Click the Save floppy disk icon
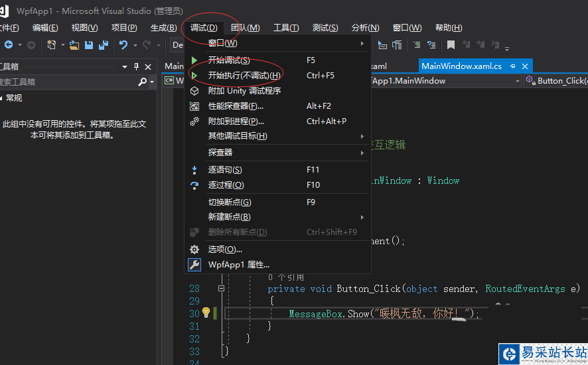588x365 pixels. coord(89,45)
